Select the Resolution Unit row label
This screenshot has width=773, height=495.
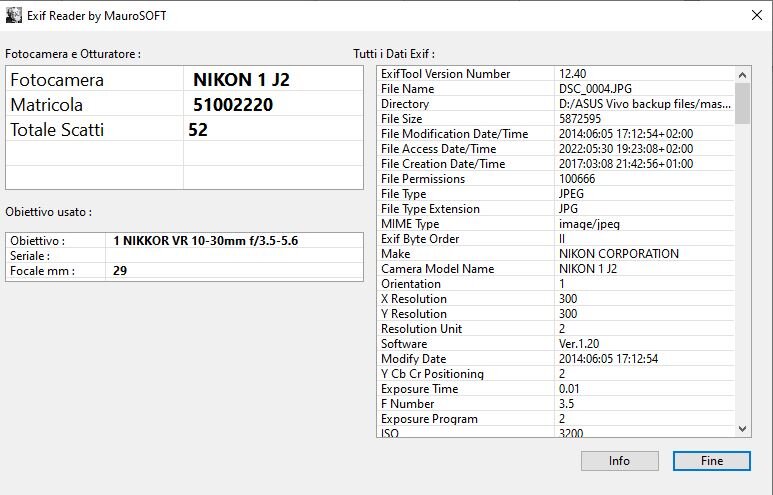421,329
